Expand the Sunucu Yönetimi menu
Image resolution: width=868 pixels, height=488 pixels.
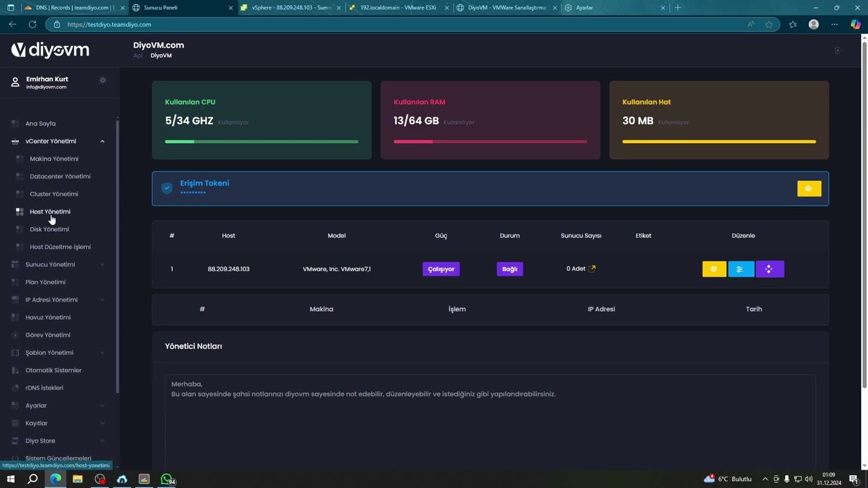(x=102, y=264)
